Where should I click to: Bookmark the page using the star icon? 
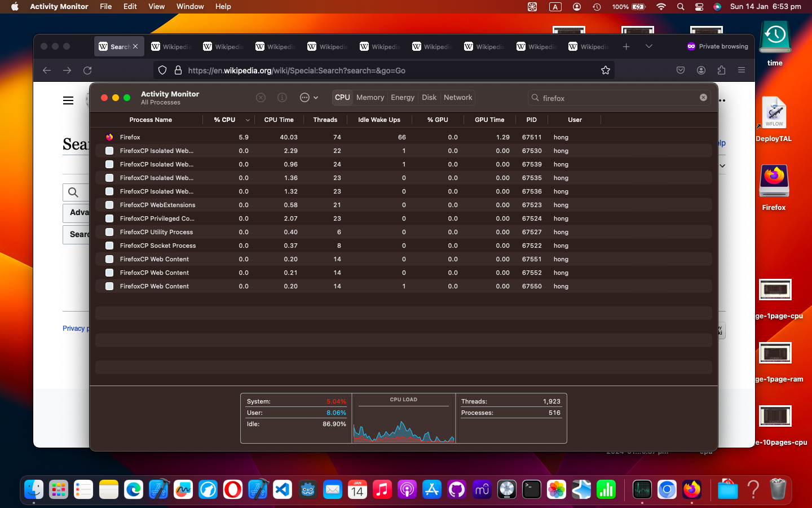(606, 70)
